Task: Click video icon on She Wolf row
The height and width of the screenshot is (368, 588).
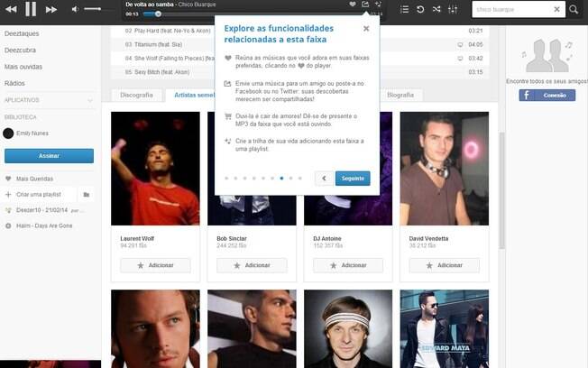Action: click(460, 59)
